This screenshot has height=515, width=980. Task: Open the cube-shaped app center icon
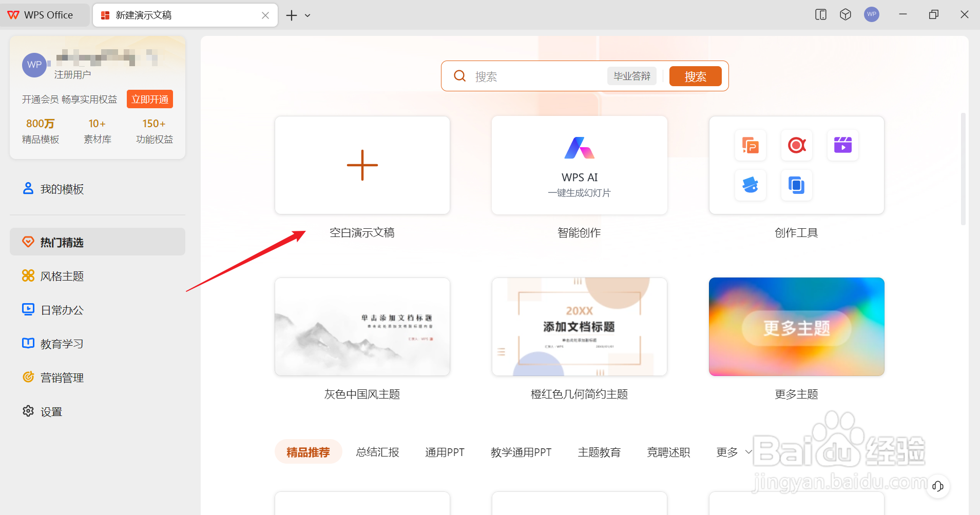click(x=846, y=14)
